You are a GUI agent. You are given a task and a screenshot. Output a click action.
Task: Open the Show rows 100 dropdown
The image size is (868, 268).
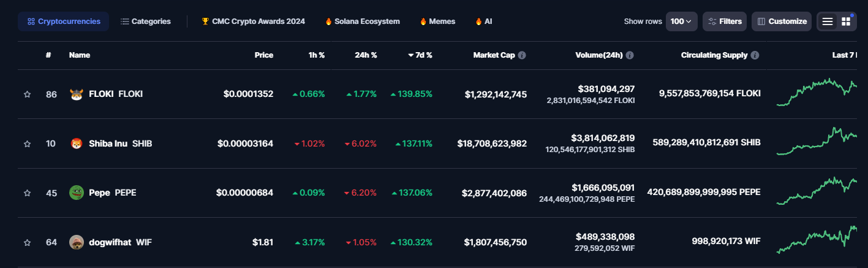point(681,21)
